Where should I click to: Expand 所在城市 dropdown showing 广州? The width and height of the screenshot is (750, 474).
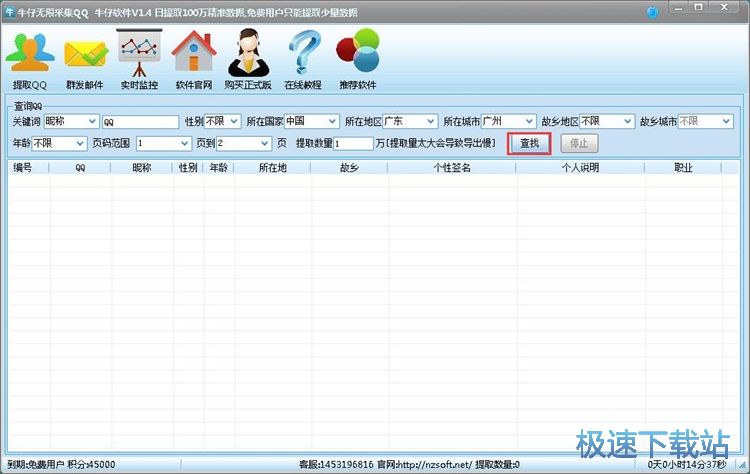pyautogui.click(x=508, y=122)
